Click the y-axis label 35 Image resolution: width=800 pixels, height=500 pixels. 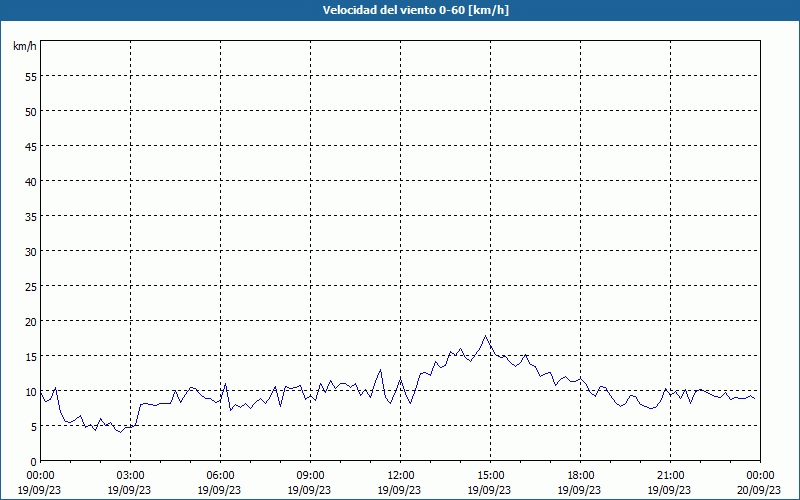(x=31, y=216)
